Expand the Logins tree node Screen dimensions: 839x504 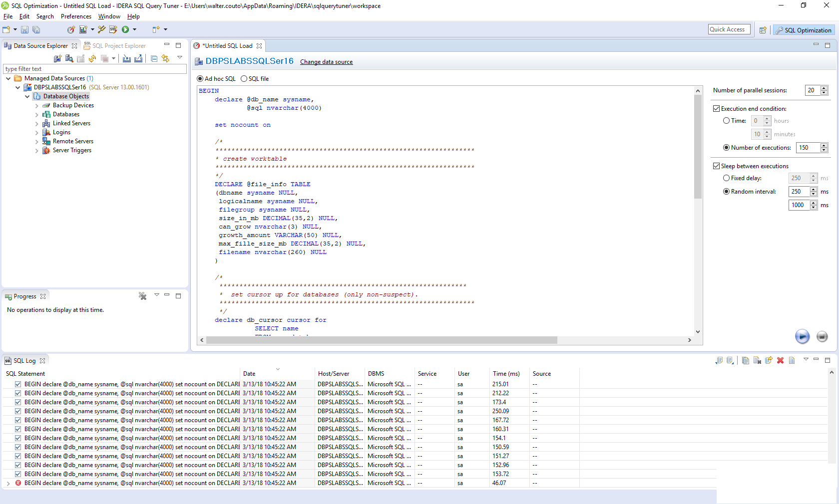coord(36,133)
